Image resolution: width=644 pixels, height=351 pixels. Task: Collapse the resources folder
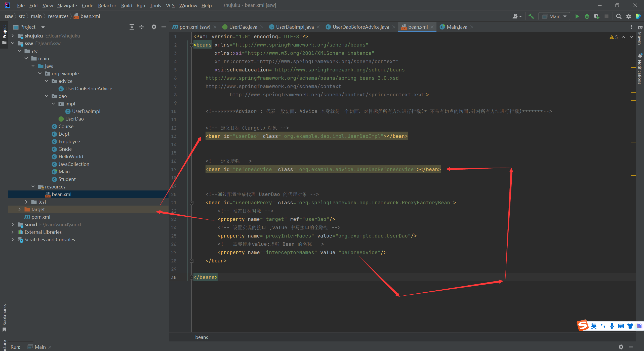point(33,187)
